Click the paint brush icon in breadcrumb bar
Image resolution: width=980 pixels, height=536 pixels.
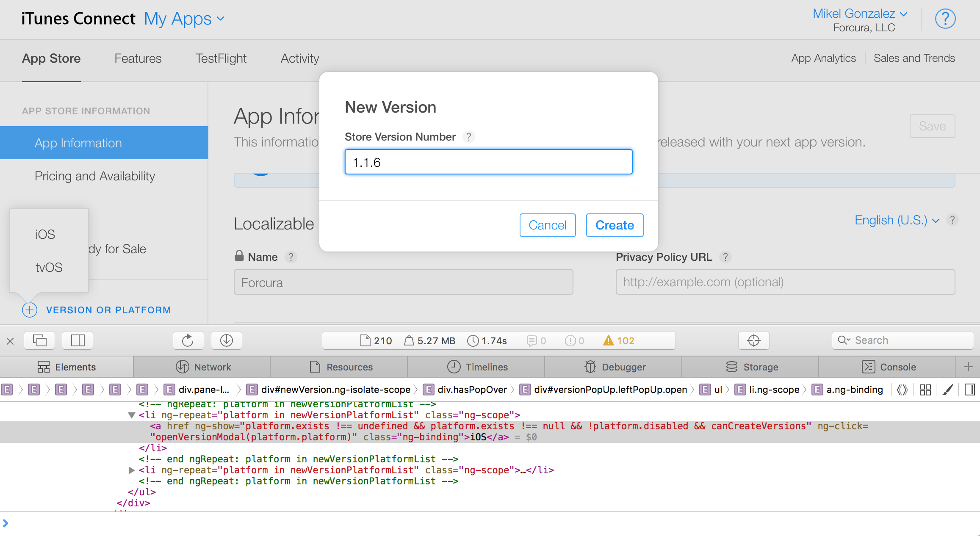click(x=948, y=390)
